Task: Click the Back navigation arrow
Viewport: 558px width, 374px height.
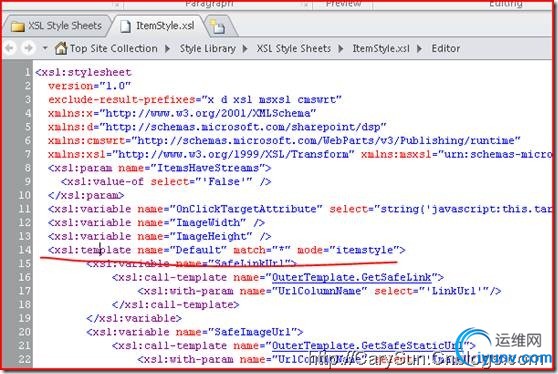Action: tap(10, 48)
